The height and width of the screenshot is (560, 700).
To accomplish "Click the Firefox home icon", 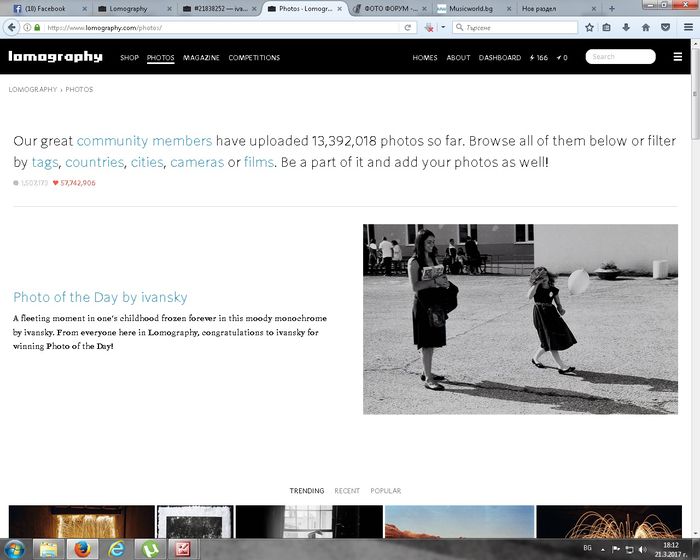I will [645, 27].
